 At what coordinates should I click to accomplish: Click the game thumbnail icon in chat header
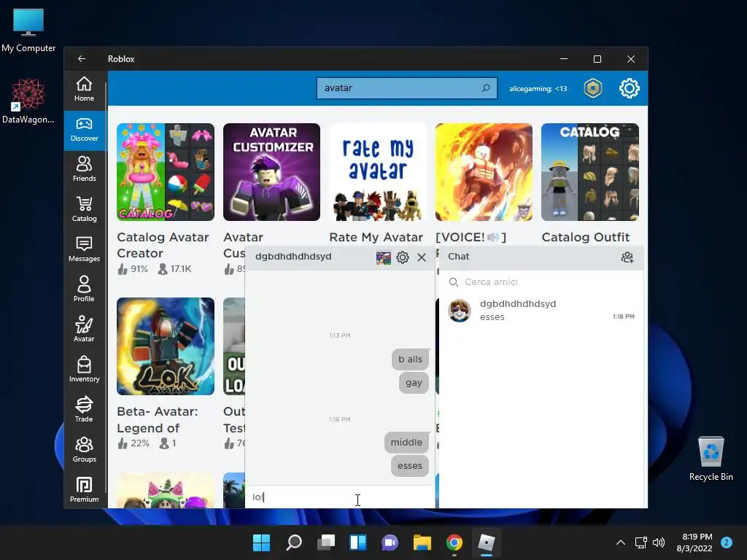[384, 257]
